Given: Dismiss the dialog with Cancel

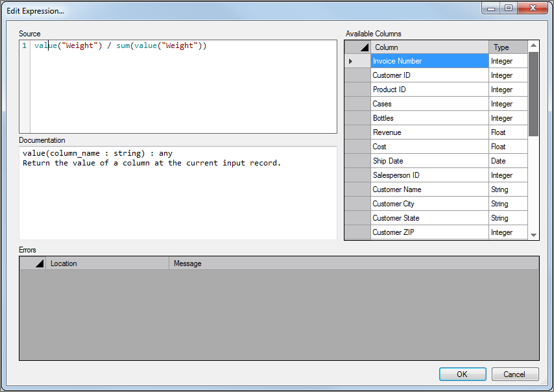Looking at the screenshot, I should coord(514,374).
